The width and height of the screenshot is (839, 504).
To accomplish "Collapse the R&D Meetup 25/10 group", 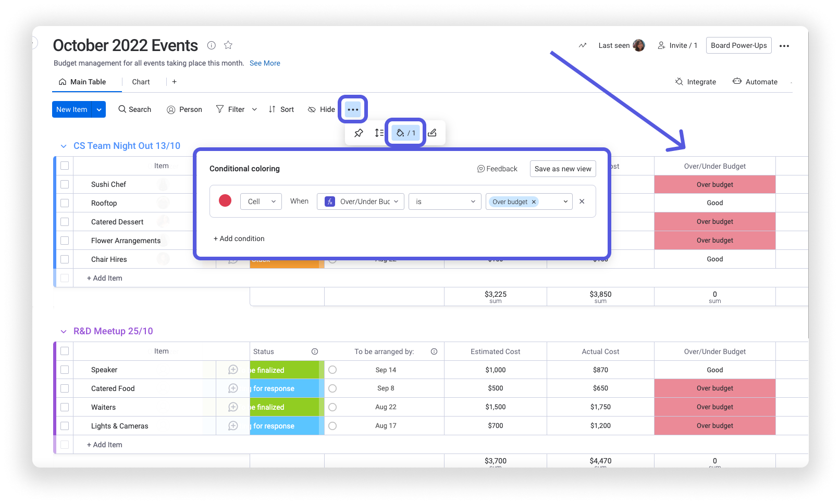I will click(x=64, y=332).
